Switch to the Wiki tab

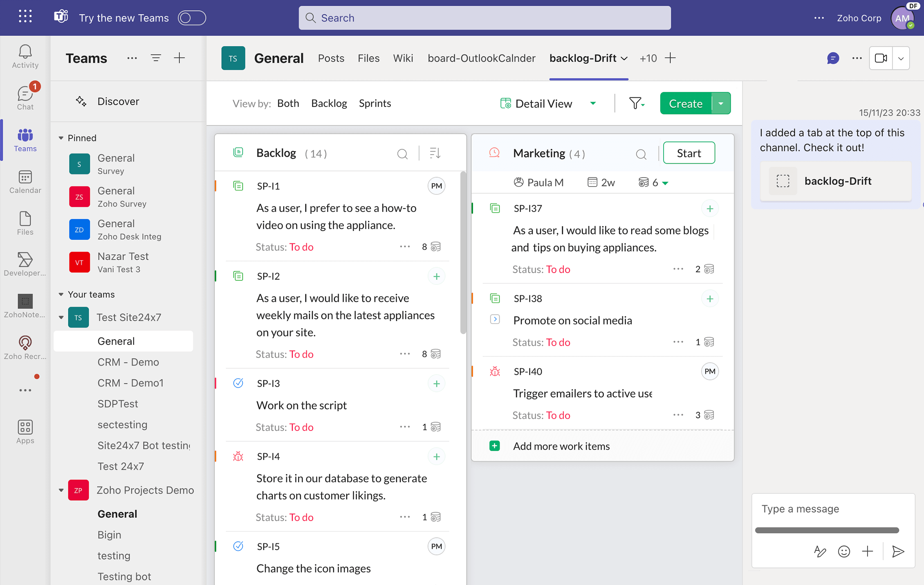(x=403, y=58)
